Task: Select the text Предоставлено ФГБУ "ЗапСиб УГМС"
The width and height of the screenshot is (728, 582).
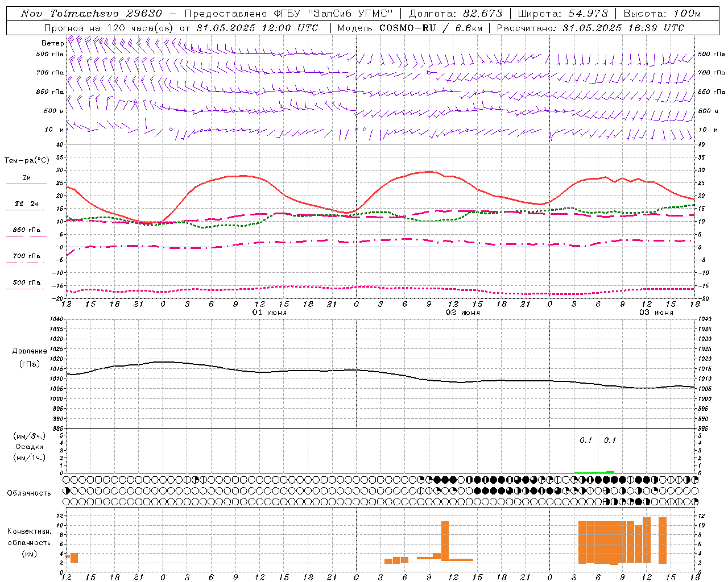Action: tap(289, 14)
